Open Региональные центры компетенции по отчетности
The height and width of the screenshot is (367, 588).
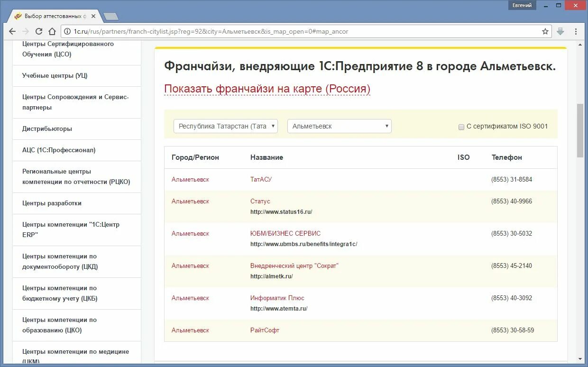[77, 177]
